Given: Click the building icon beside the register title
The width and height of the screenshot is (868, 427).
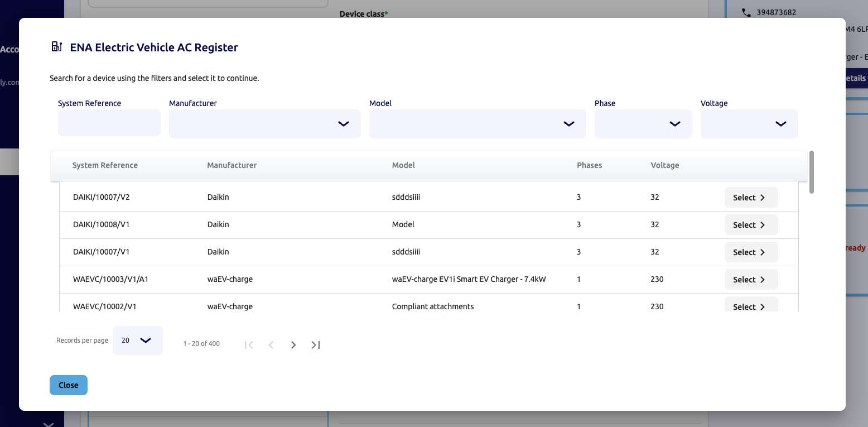Looking at the screenshot, I should click(56, 47).
